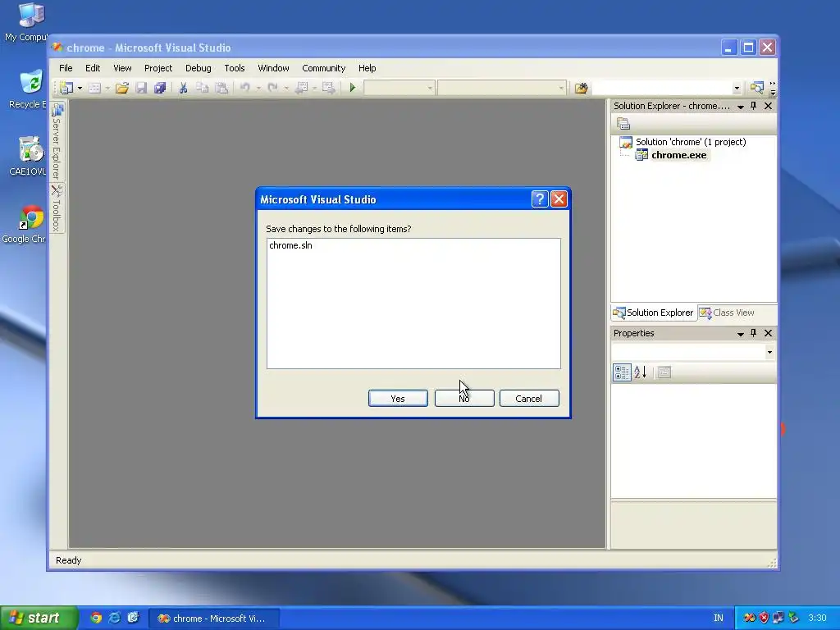Click the Property Pages icon

pos(664,372)
